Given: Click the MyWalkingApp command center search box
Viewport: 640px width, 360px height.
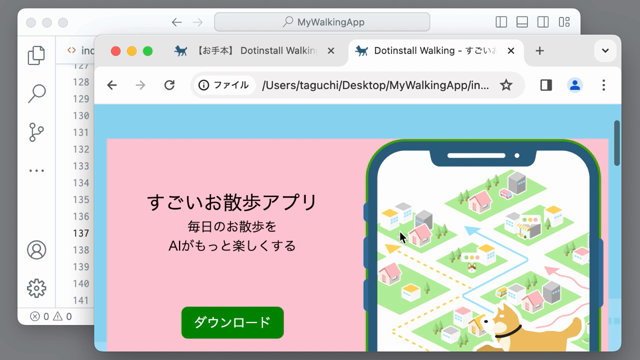Looking at the screenshot, I should click(x=322, y=22).
